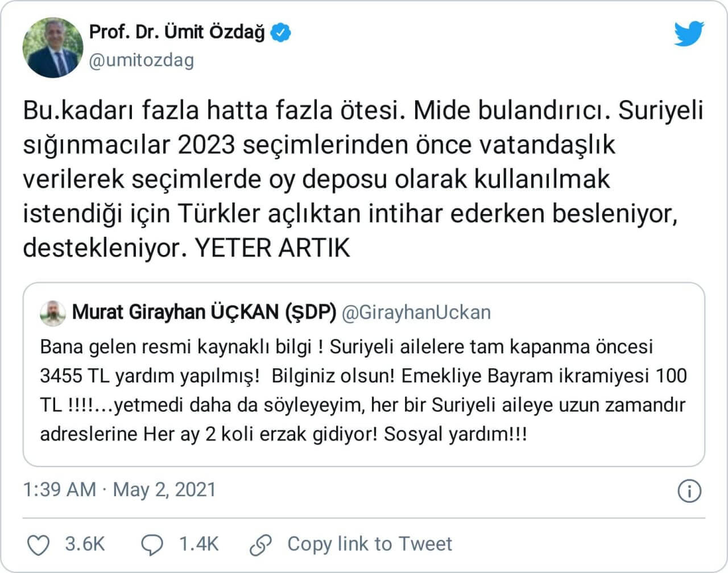The width and height of the screenshot is (728, 573).
Task: Click the 1:39 AM · May 2, 2021 timestamp
Action: pyautogui.click(x=119, y=490)
